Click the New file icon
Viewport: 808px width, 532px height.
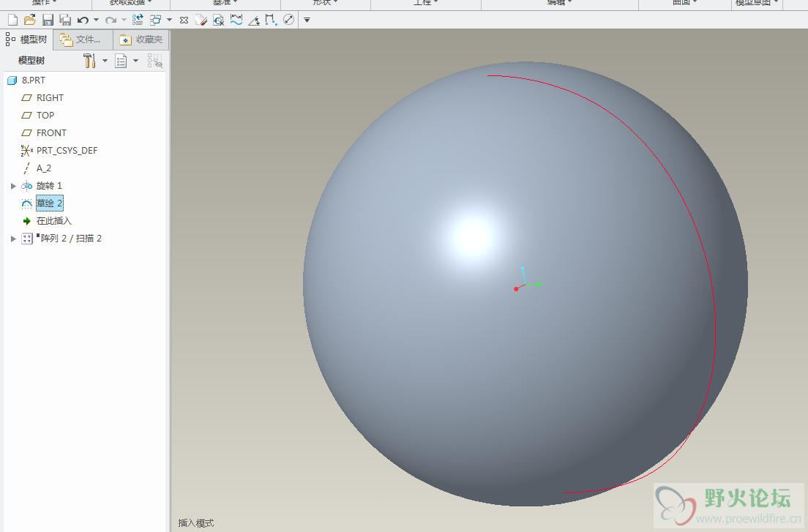[12, 20]
